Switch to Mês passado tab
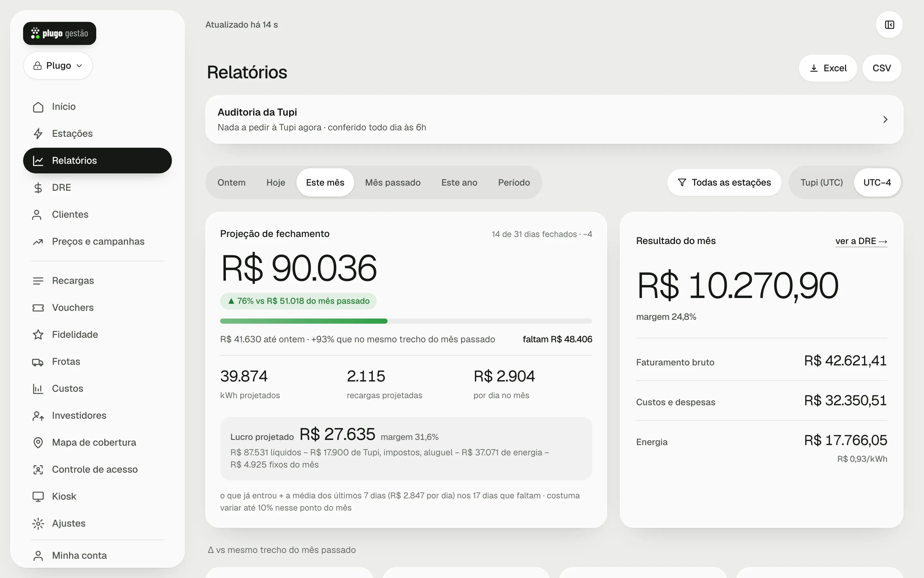 tap(392, 183)
